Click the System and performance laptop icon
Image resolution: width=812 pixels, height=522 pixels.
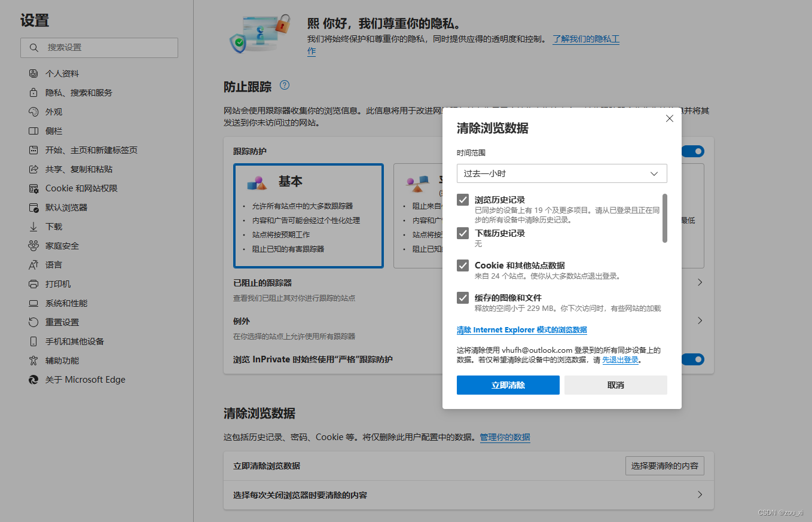pyautogui.click(x=33, y=303)
